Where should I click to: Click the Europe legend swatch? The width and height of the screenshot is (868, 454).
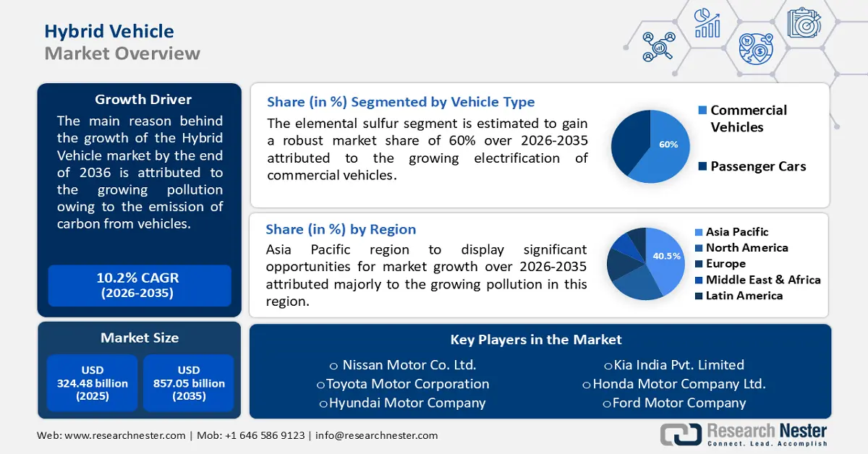coord(698,264)
